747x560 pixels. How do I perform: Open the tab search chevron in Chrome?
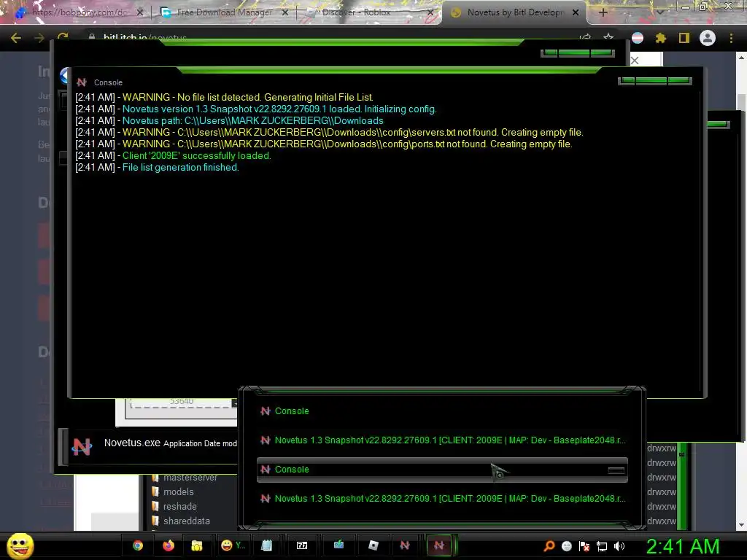click(x=660, y=12)
